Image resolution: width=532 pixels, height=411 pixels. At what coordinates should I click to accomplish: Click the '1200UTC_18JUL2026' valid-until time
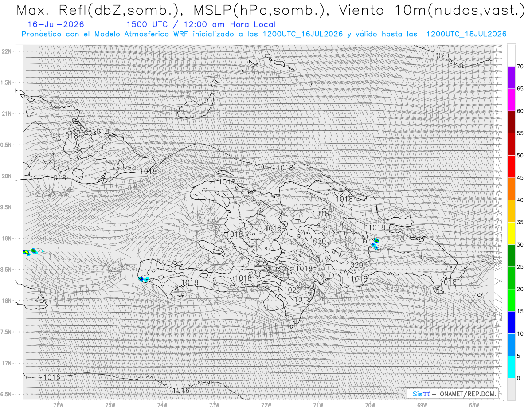click(x=466, y=34)
